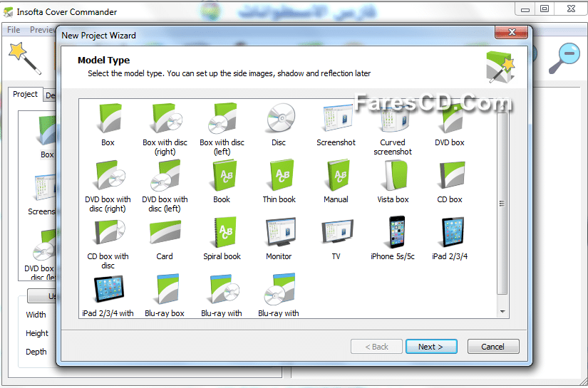Viewport: 588px width, 388px height.
Task: Pick the Thin book model
Action: click(279, 182)
